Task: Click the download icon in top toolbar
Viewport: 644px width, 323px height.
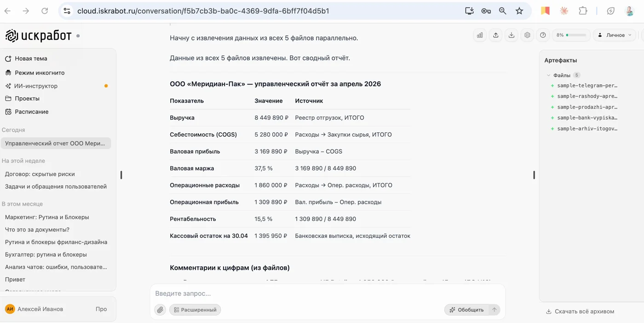Action: 511,35
